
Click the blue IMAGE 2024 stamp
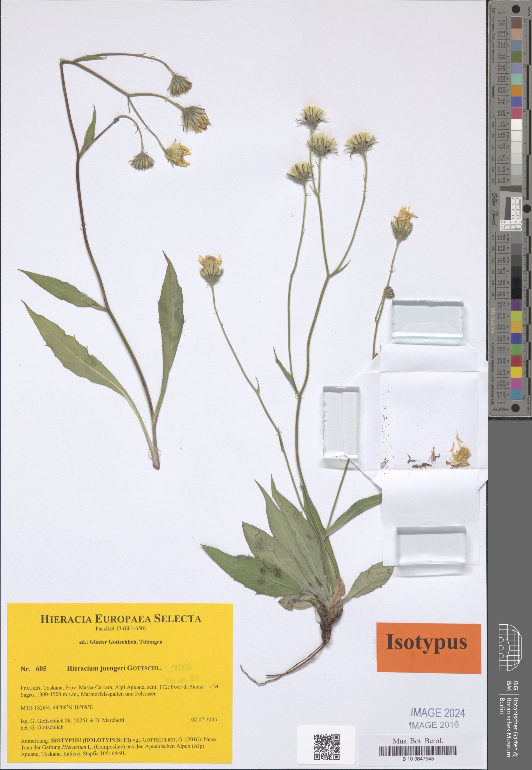438,713
